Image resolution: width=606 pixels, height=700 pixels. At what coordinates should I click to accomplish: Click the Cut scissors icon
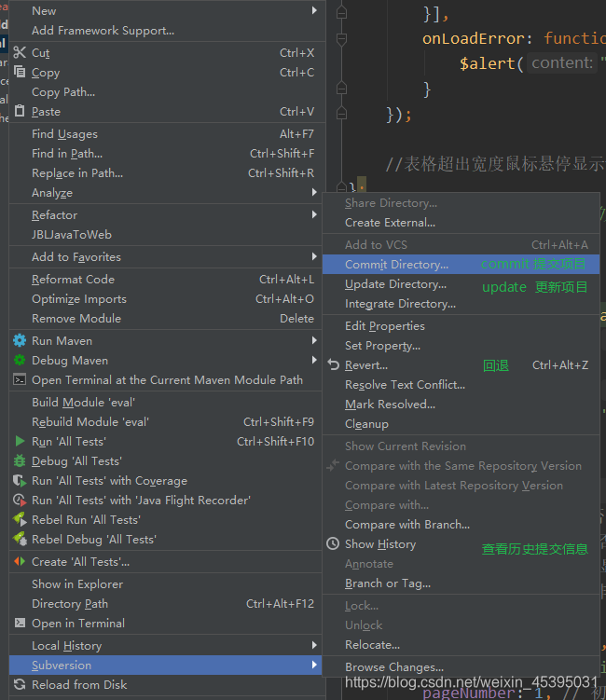[20, 53]
